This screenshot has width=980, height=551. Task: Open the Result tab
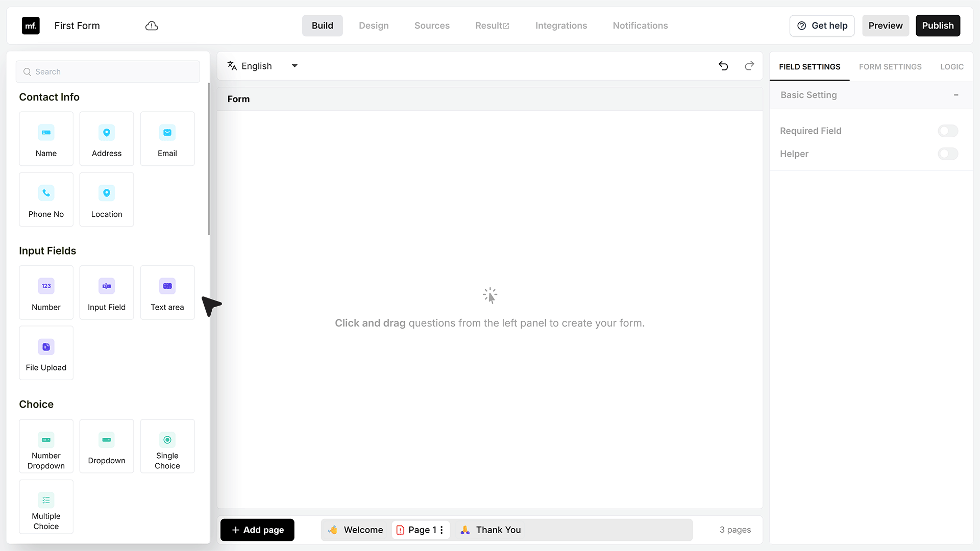point(492,26)
